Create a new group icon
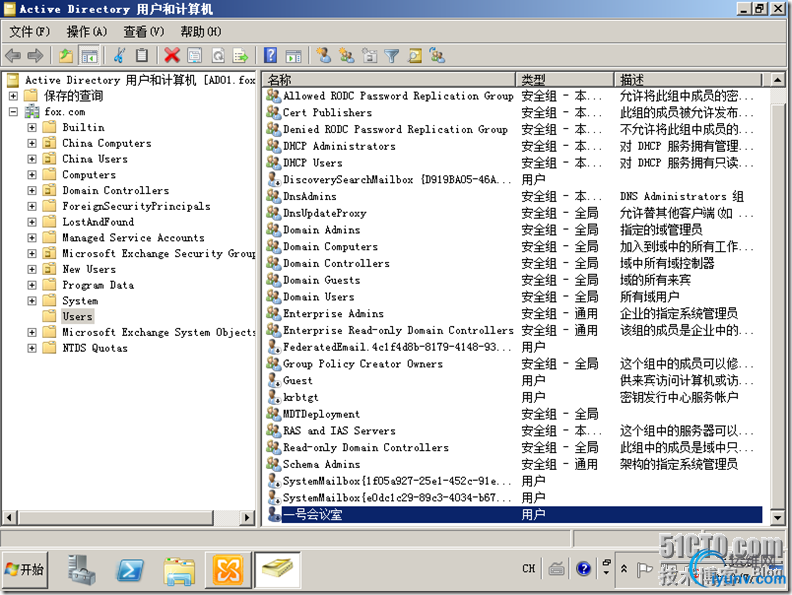792x595 pixels. tap(346, 56)
